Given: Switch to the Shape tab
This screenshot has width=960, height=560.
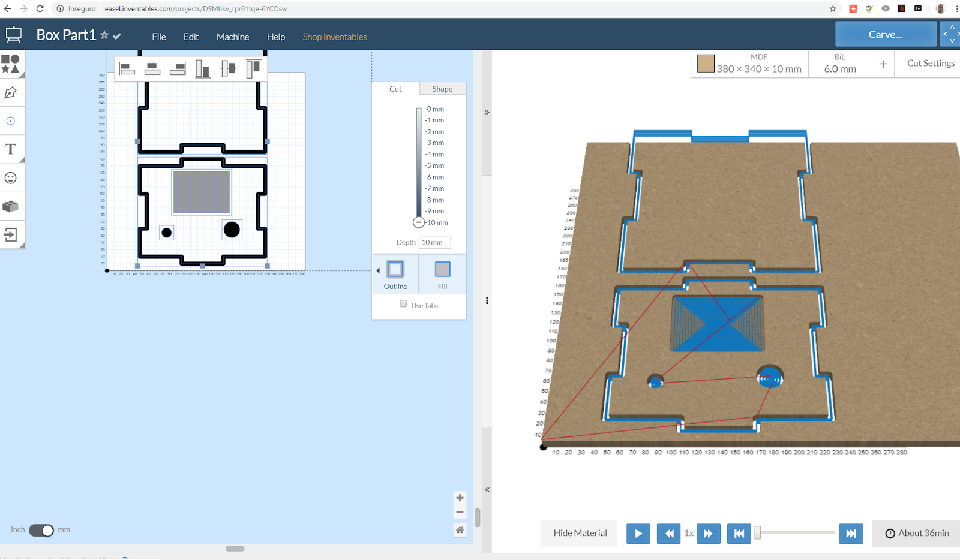Looking at the screenshot, I should pyautogui.click(x=442, y=88).
